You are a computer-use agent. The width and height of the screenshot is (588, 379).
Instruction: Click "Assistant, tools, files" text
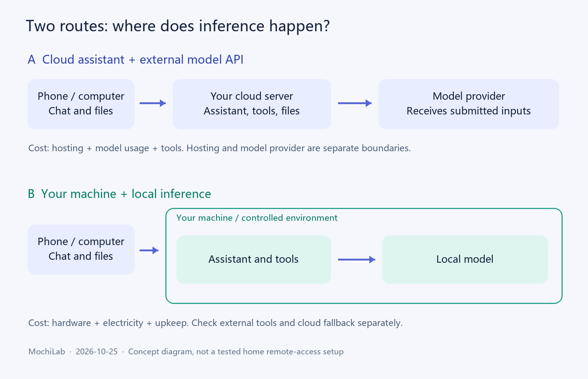click(252, 111)
